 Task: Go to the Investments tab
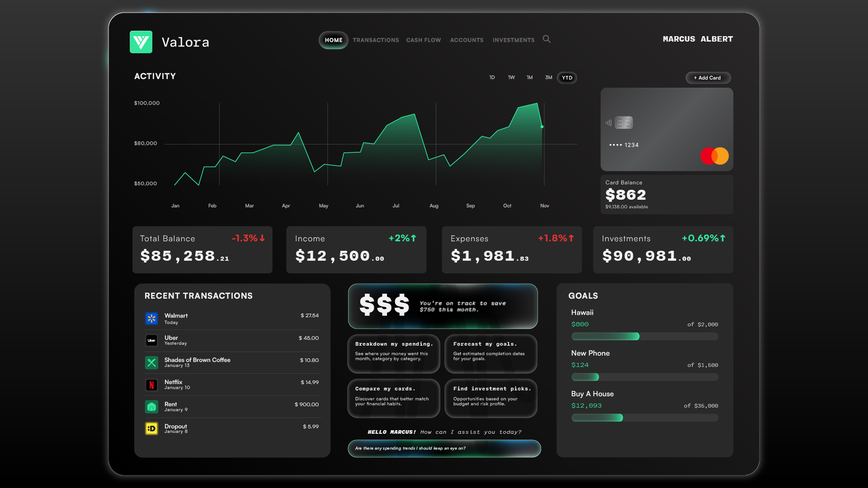(x=513, y=40)
